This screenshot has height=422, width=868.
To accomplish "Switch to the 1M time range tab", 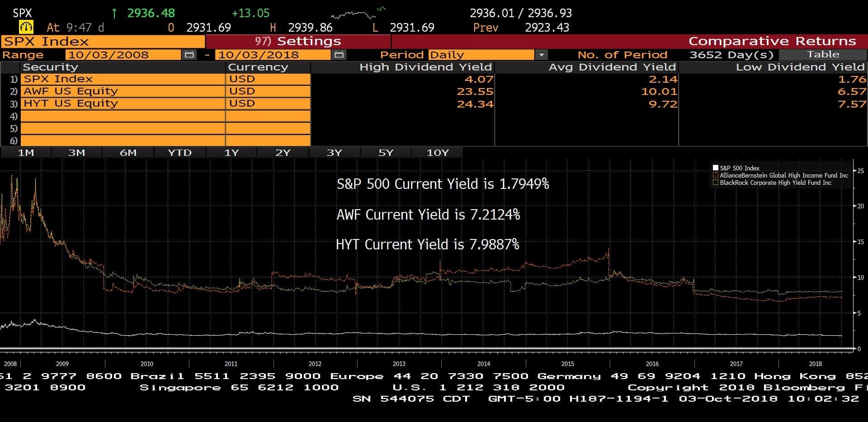I will 26,153.
